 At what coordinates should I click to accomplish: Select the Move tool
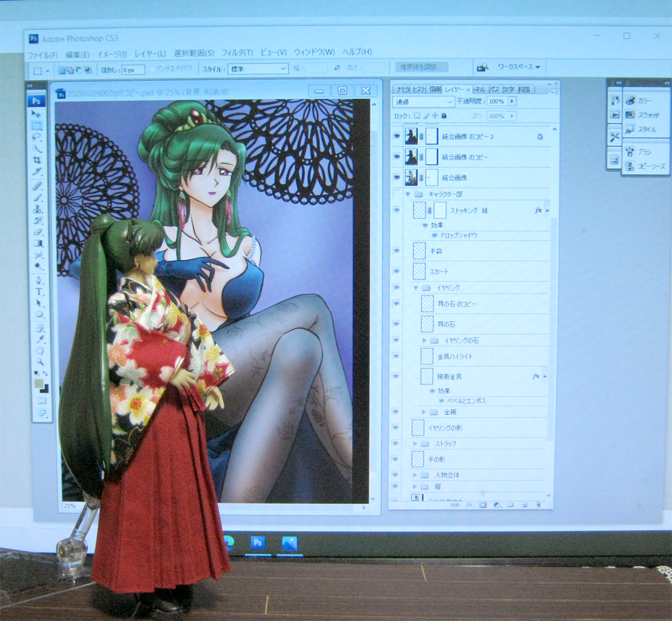tap(37, 114)
